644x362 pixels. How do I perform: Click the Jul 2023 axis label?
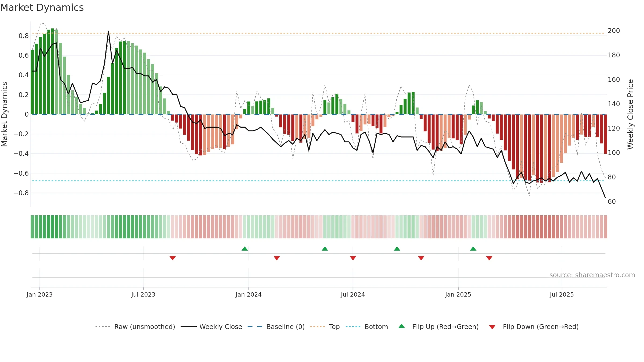pyautogui.click(x=143, y=294)
